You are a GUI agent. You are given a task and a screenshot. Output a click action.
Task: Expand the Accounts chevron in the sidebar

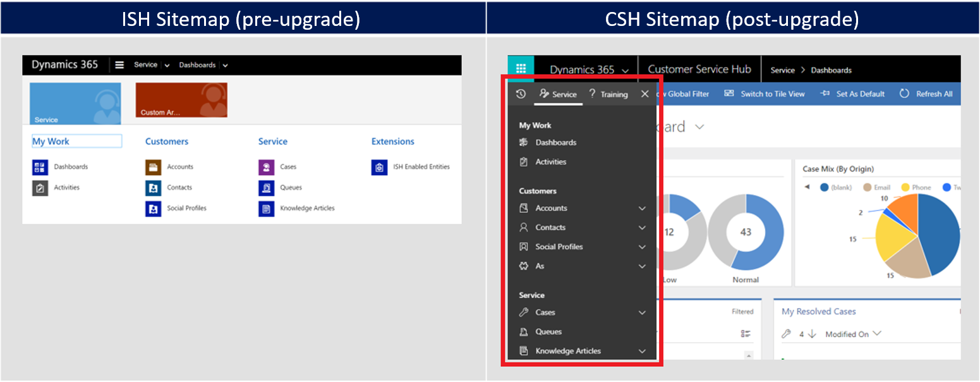642,208
